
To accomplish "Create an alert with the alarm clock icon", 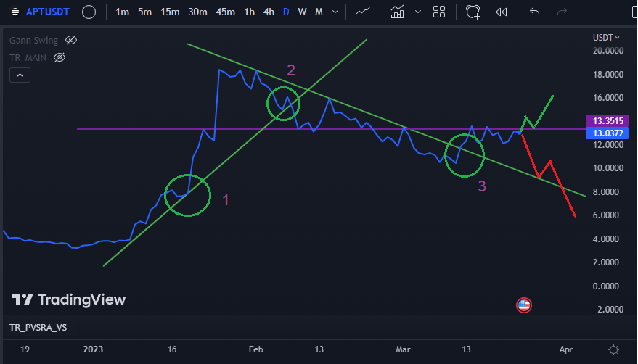I will point(473,12).
